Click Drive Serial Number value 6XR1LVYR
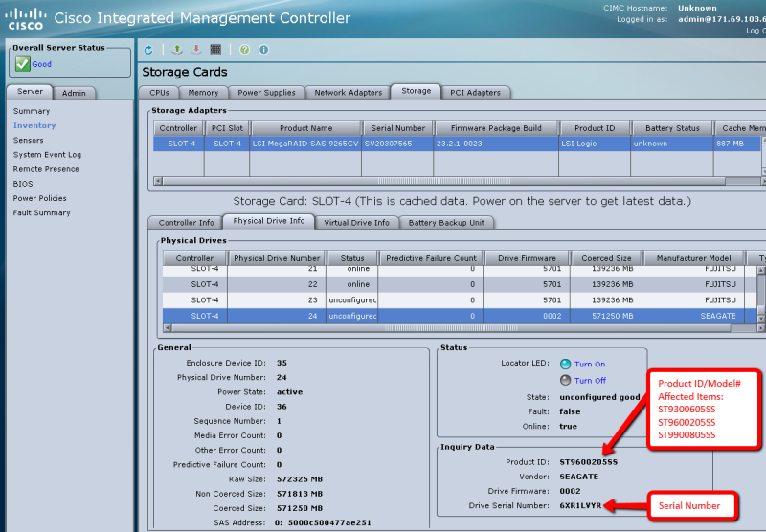Viewport: 766px width, 532px height. click(580, 505)
